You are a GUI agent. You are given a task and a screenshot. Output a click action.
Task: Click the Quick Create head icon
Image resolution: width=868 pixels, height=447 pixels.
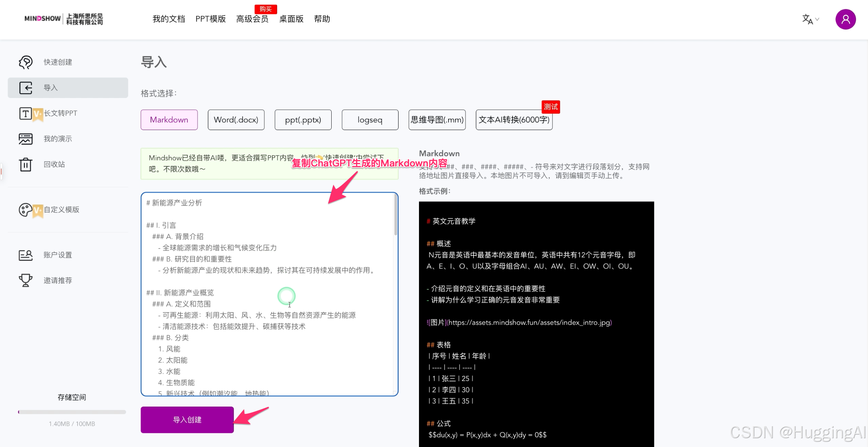click(26, 62)
